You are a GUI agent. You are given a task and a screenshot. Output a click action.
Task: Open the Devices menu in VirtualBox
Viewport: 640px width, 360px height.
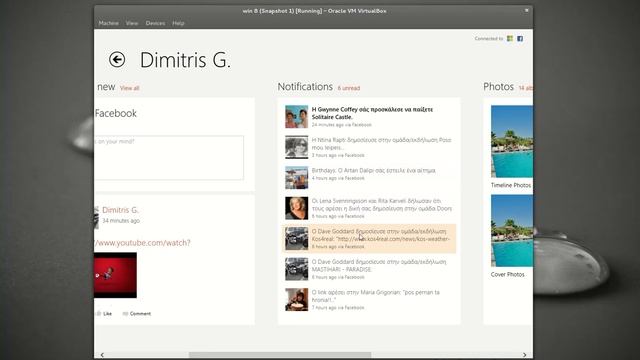pos(156,23)
